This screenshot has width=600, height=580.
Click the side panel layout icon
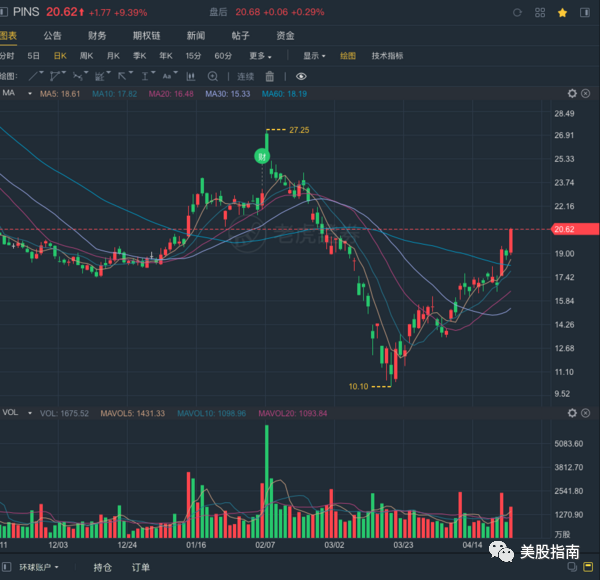(583, 12)
